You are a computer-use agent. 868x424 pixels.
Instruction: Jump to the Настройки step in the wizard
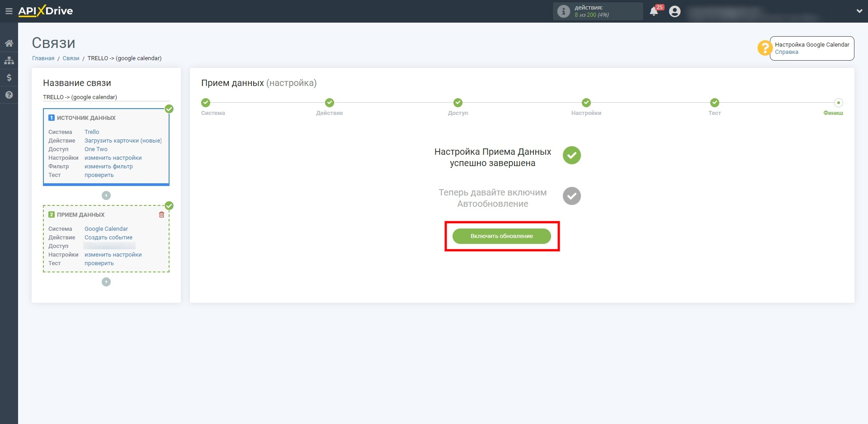coord(586,103)
